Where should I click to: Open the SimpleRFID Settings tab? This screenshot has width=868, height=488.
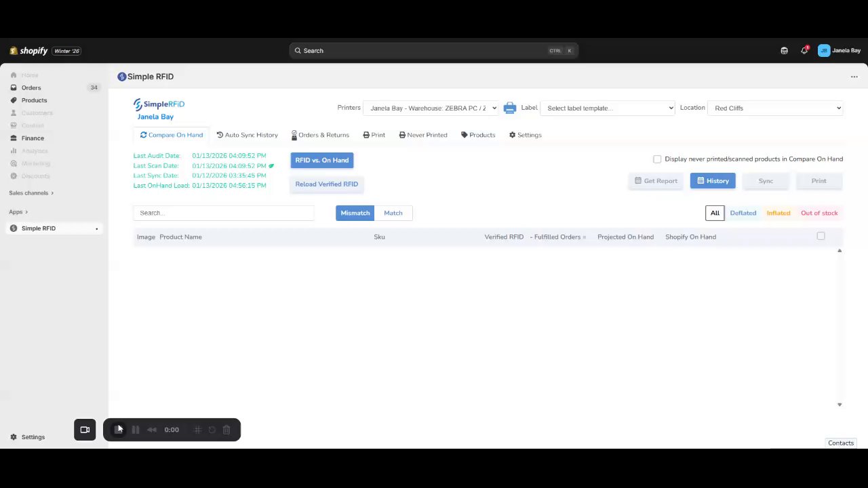pyautogui.click(x=526, y=135)
